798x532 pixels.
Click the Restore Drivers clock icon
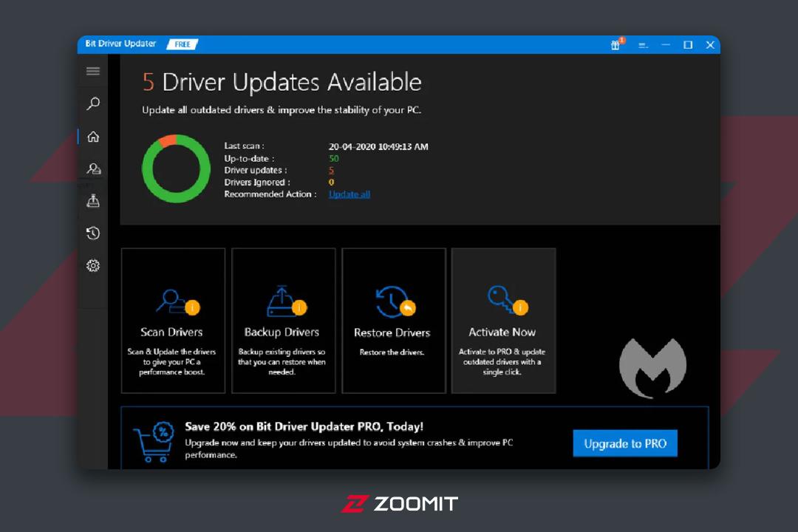[x=395, y=302]
